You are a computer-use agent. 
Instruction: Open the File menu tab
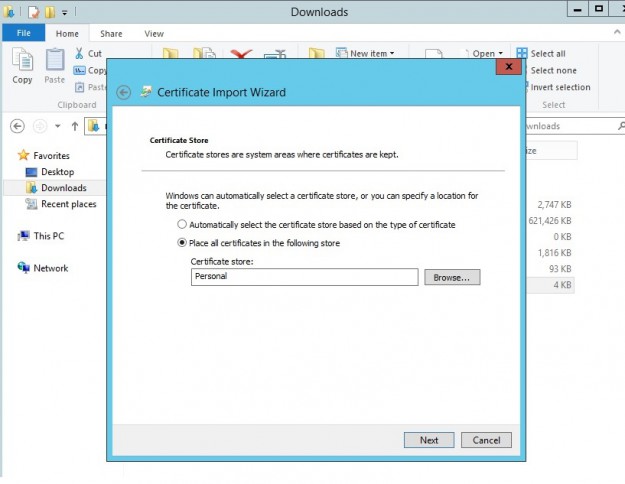pyautogui.click(x=24, y=33)
